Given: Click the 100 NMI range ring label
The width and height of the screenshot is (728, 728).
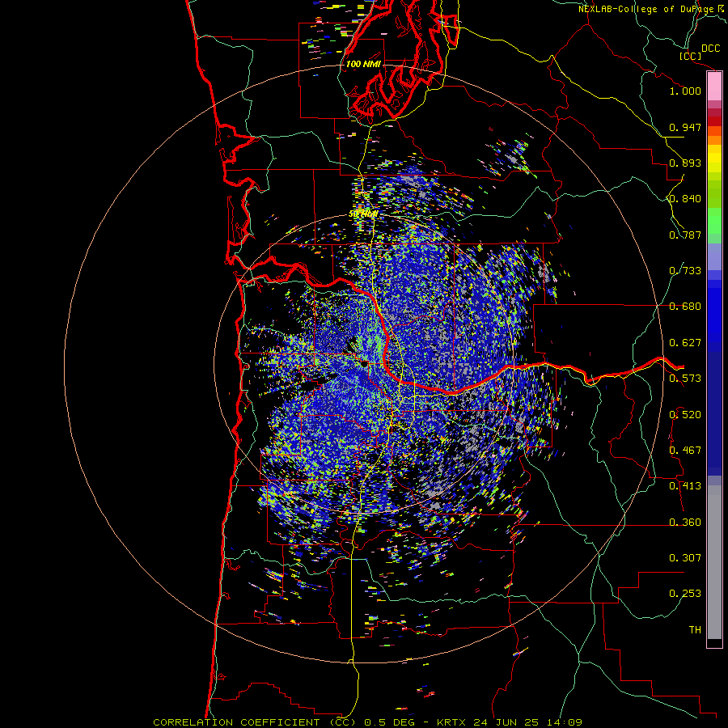Looking at the screenshot, I should pyautogui.click(x=363, y=64).
